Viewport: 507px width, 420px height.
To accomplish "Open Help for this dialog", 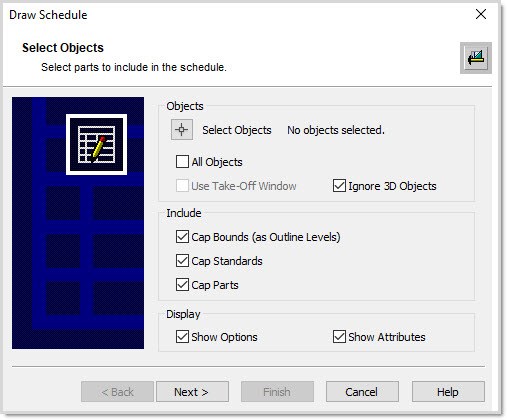I will tap(448, 392).
